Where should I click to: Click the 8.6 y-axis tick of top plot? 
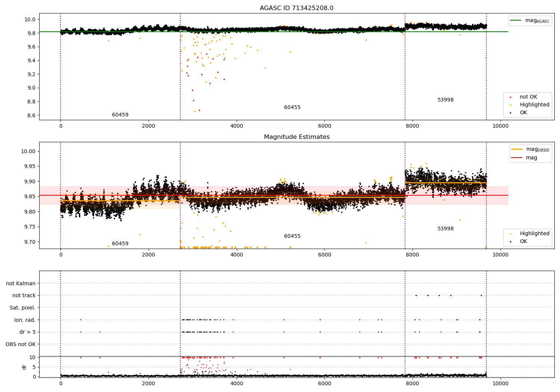(x=31, y=115)
